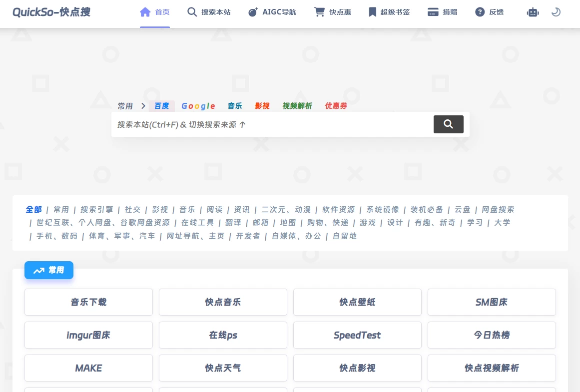Click inside the search input field
Screen dimensions: 580x392
click(x=275, y=124)
